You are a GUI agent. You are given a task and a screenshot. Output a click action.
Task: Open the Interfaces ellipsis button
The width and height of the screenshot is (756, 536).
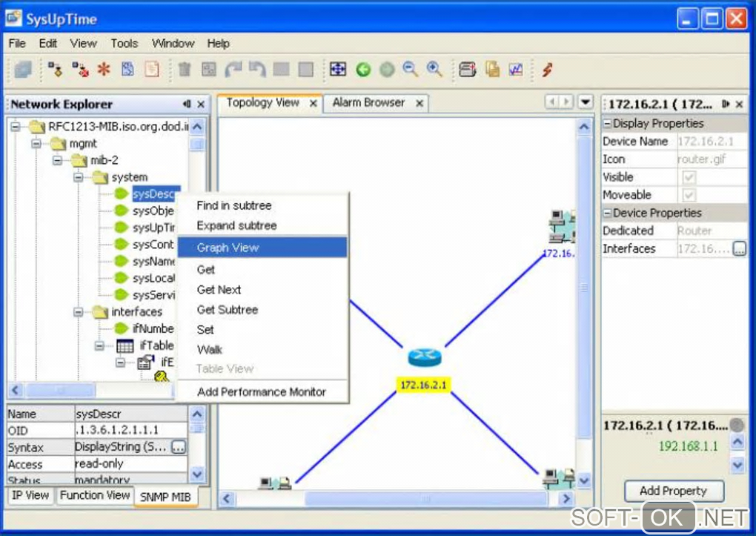[739, 248]
